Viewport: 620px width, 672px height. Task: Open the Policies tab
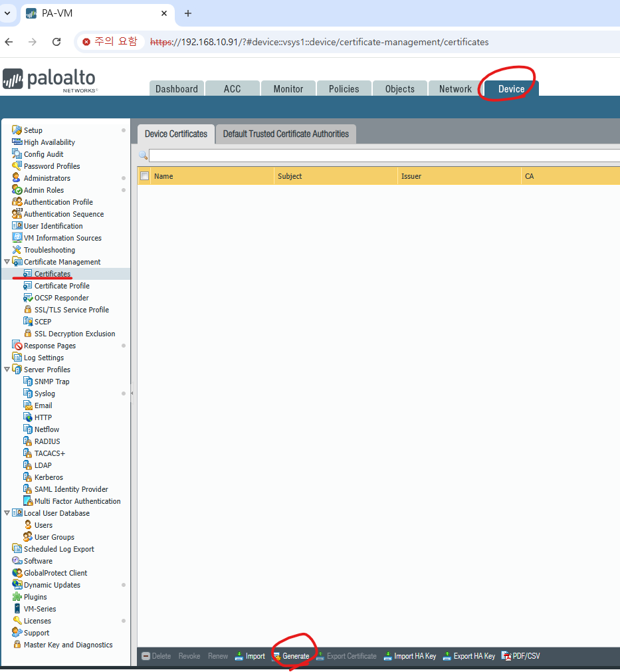[x=344, y=88]
